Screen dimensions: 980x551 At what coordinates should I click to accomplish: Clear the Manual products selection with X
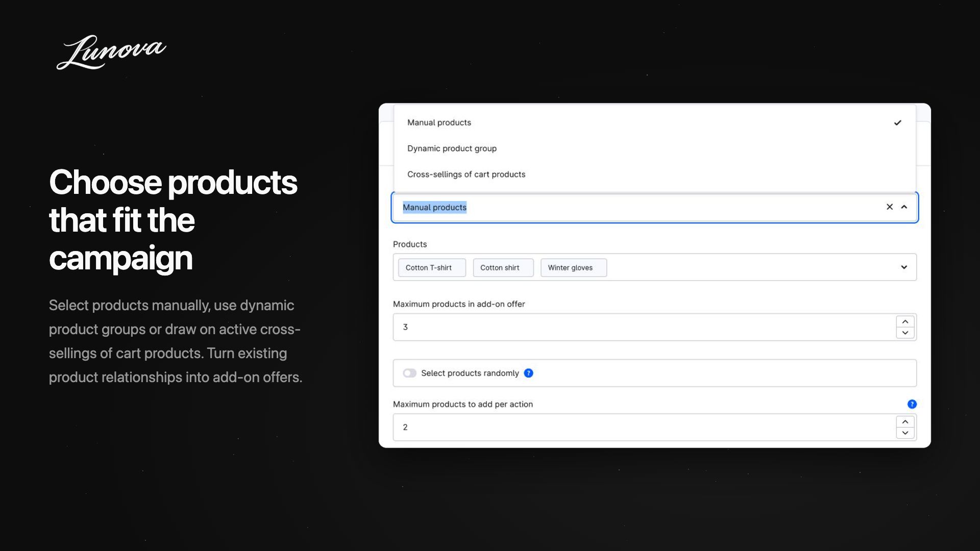pos(890,207)
